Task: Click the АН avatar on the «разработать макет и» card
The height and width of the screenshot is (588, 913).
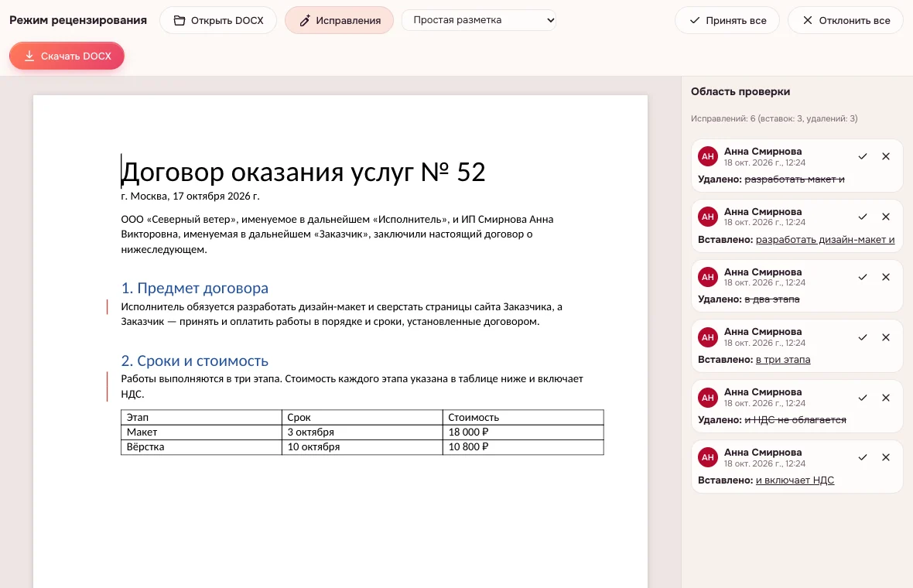Action: click(x=707, y=156)
